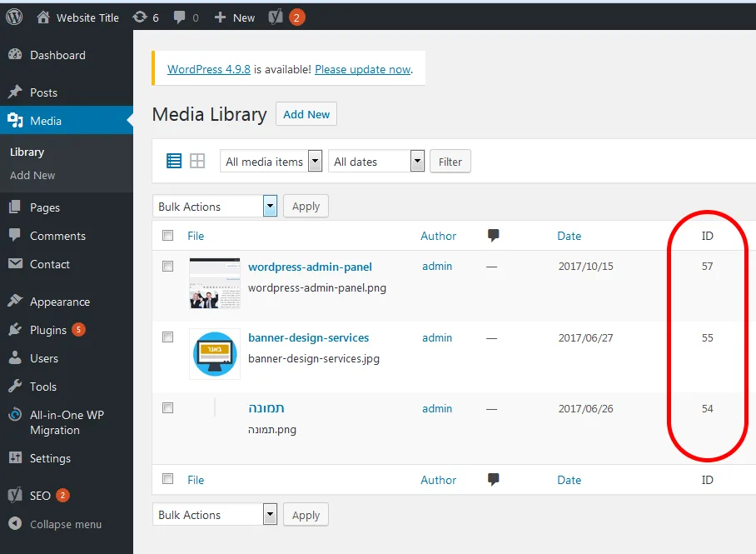Click the Users person icon

click(x=15, y=357)
